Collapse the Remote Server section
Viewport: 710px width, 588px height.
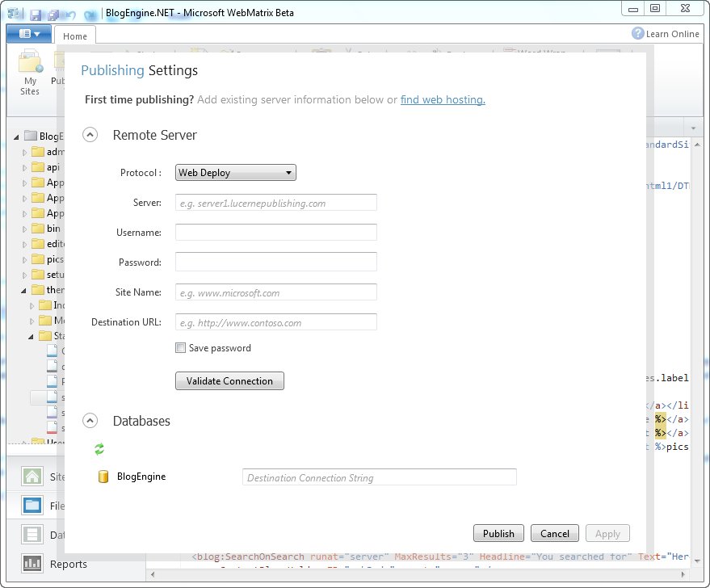pyautogui.click(x=90, y=134)
